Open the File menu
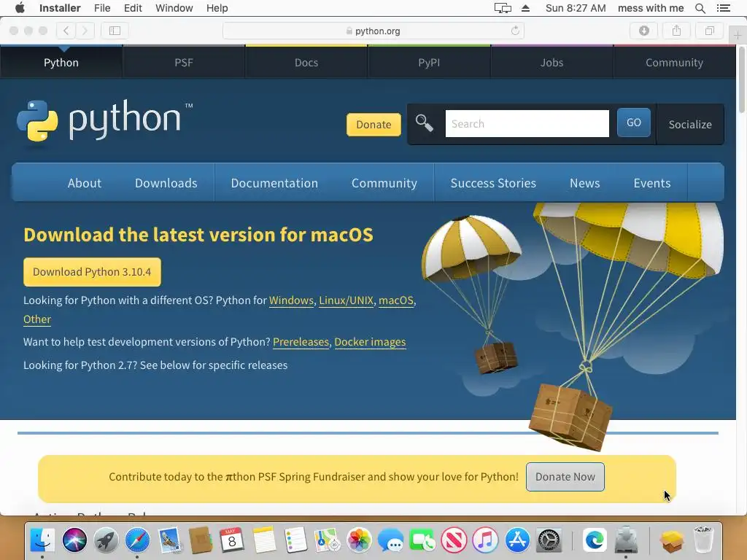 (x=102, y=8)
